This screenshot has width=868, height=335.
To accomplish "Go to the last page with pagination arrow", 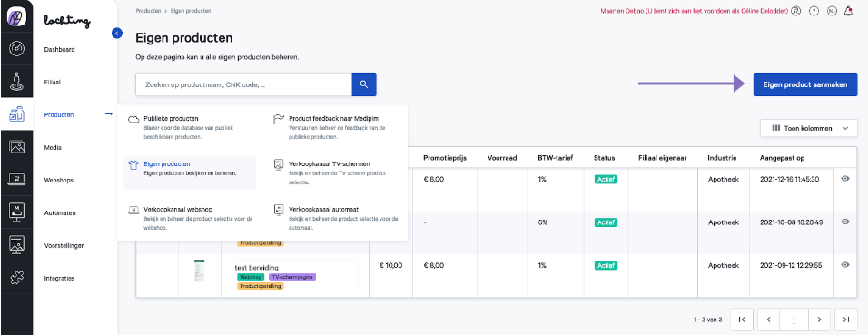I will [846, 320].
